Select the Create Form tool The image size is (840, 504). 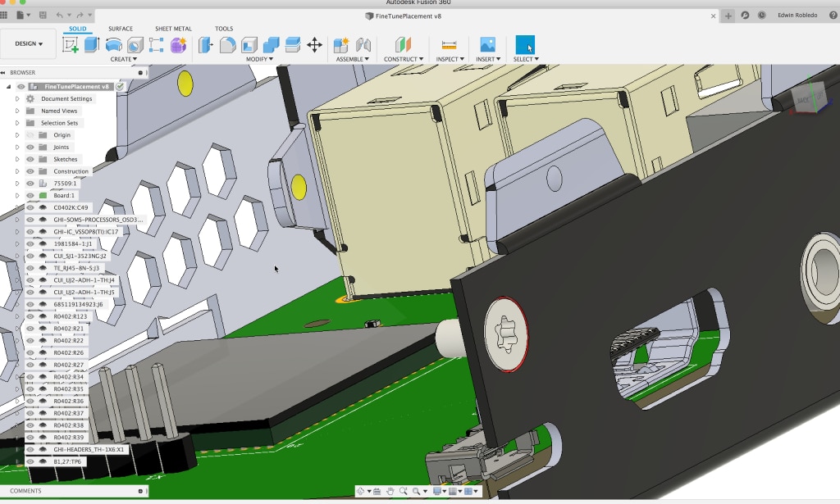[178, 45]
